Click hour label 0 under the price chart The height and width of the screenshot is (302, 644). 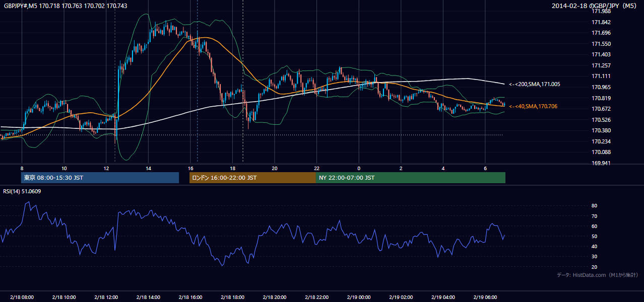(359, 168)
